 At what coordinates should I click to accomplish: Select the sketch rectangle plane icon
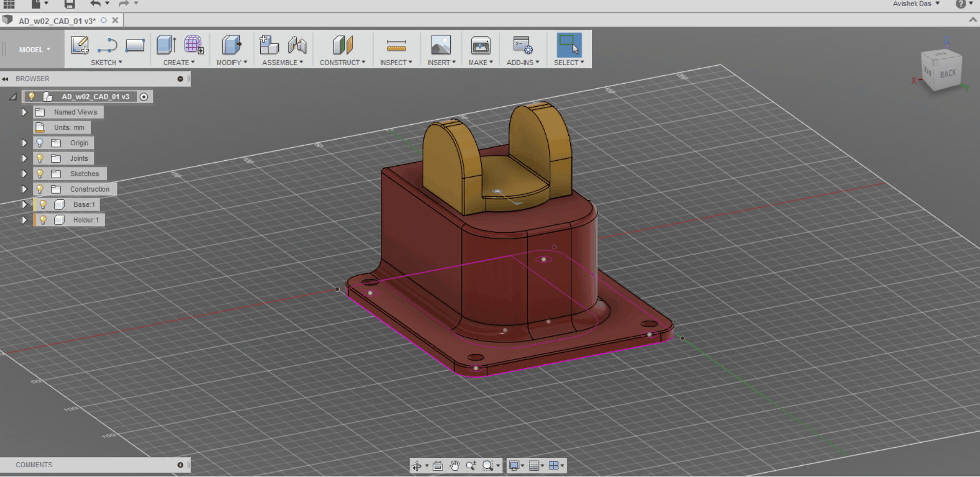pos(134,46)
